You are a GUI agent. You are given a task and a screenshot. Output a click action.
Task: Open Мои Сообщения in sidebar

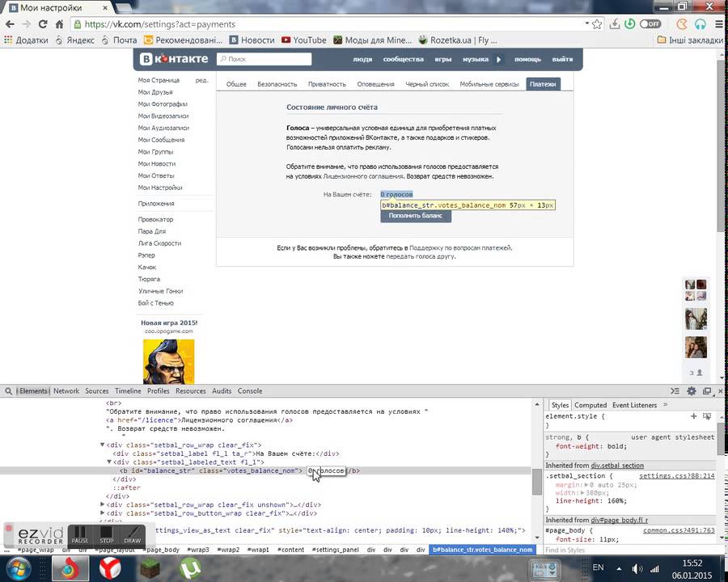[161, 140]
